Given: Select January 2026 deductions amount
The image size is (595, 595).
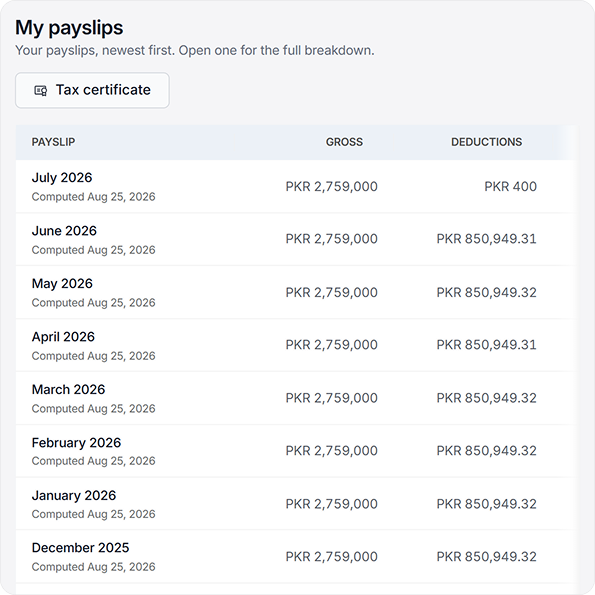Looking at the screenshot, I should point(486,504).
